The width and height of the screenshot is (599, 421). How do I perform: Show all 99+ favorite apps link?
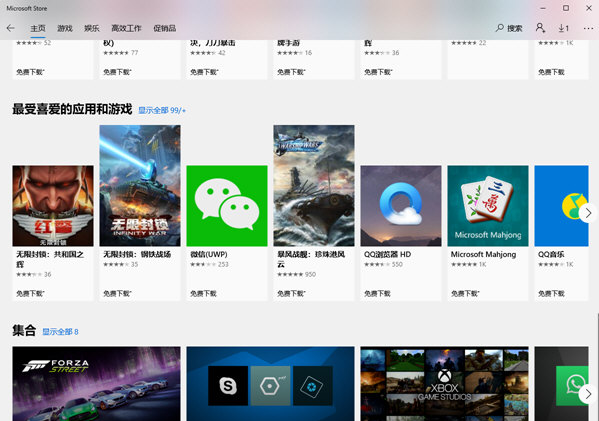[162, 110]
